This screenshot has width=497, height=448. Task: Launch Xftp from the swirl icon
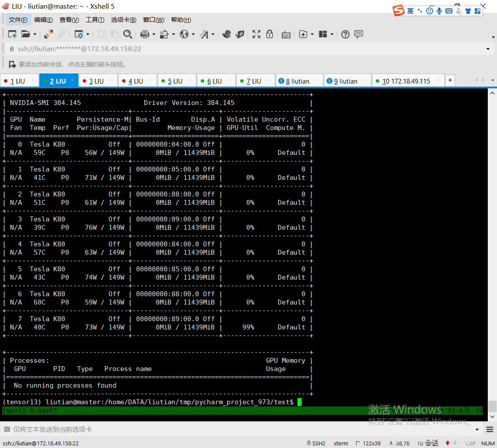pyautogui.click(x=226, y=34)
